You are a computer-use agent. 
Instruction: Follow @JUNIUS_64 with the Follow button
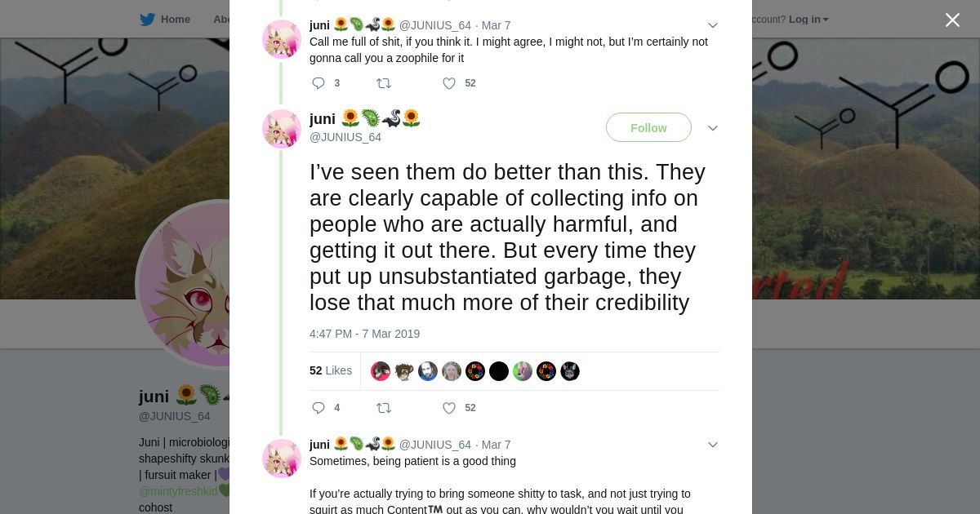(x=648, y=127)
